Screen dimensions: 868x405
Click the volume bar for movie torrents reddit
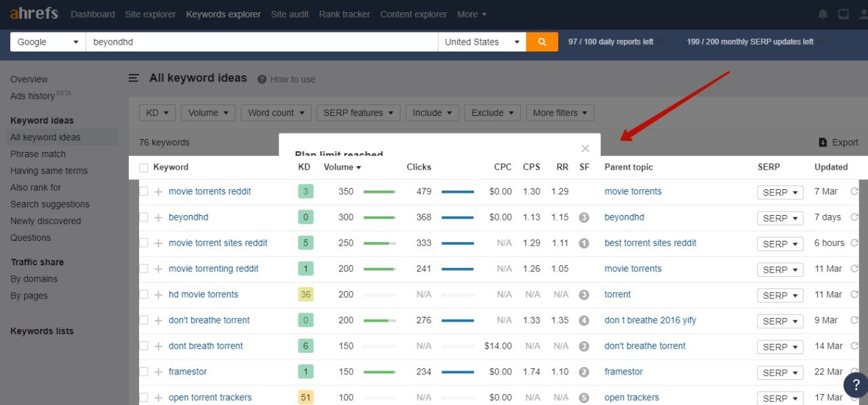click(x=380, y=192)
